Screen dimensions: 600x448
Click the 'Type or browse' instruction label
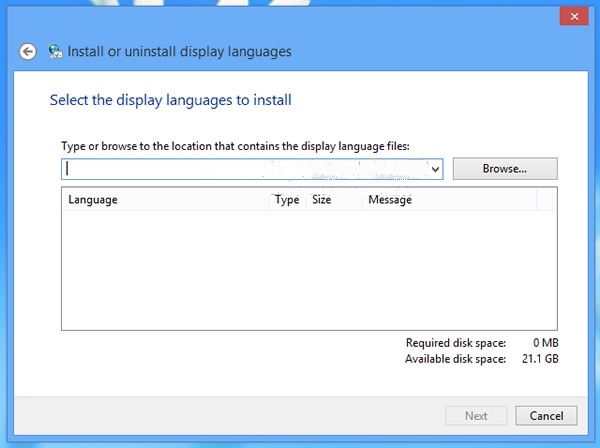pos(236,146)
